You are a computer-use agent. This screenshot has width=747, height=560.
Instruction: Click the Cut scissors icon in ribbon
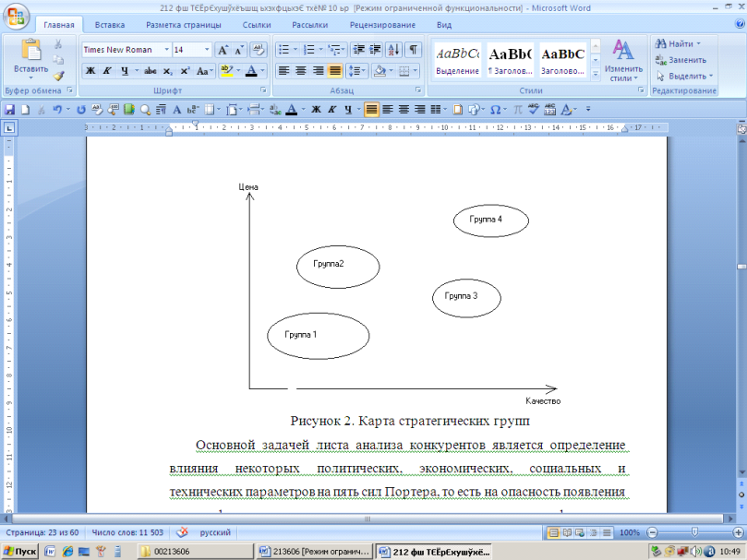(x=58, y=44)
